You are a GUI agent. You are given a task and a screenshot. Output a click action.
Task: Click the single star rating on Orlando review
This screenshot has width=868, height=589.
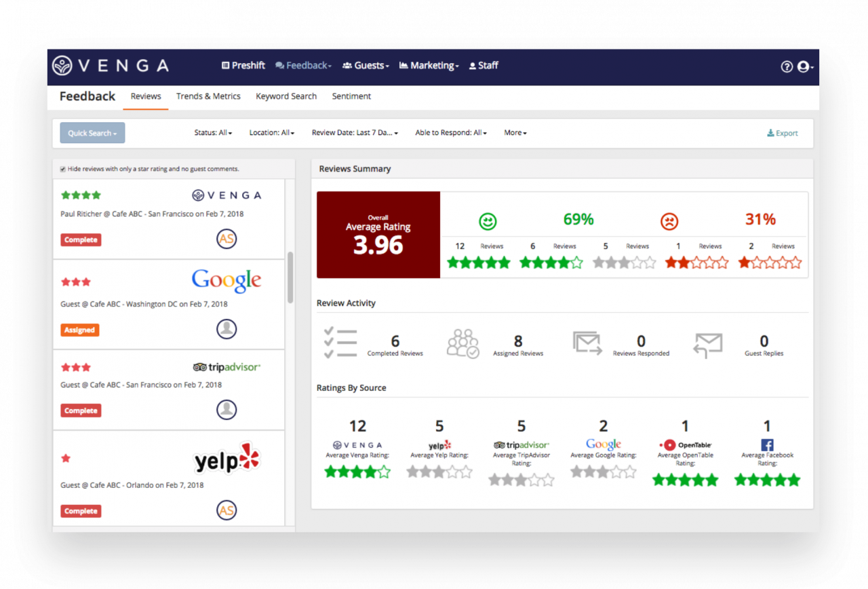[66, 458]
